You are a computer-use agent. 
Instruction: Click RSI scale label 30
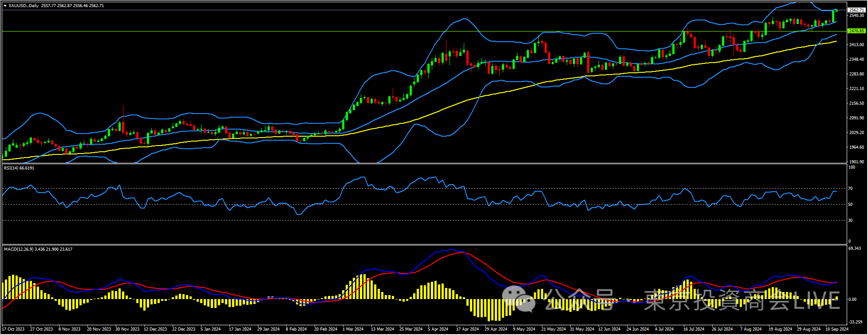[x=850, y=221]
